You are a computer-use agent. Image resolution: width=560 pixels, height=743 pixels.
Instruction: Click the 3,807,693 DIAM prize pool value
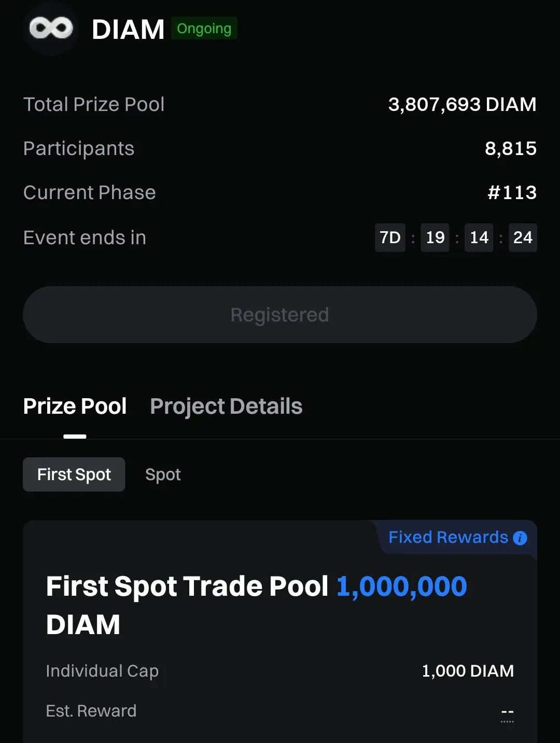tap(462, 104)
